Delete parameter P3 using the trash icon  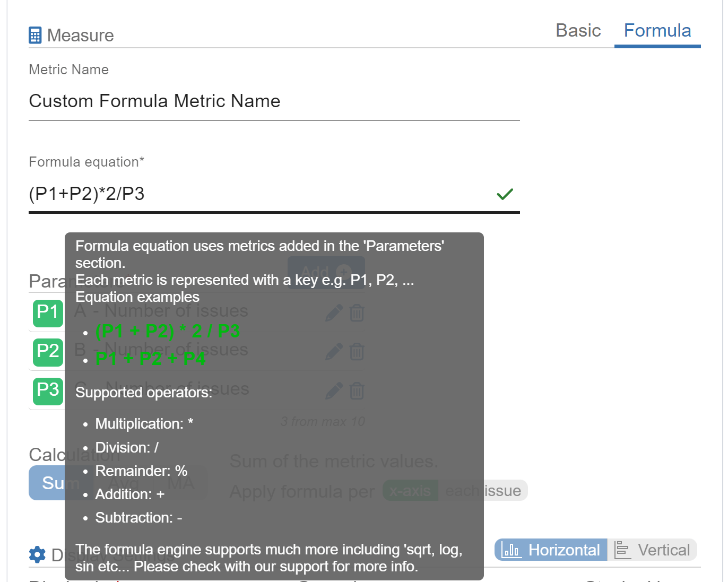[357, 391]
